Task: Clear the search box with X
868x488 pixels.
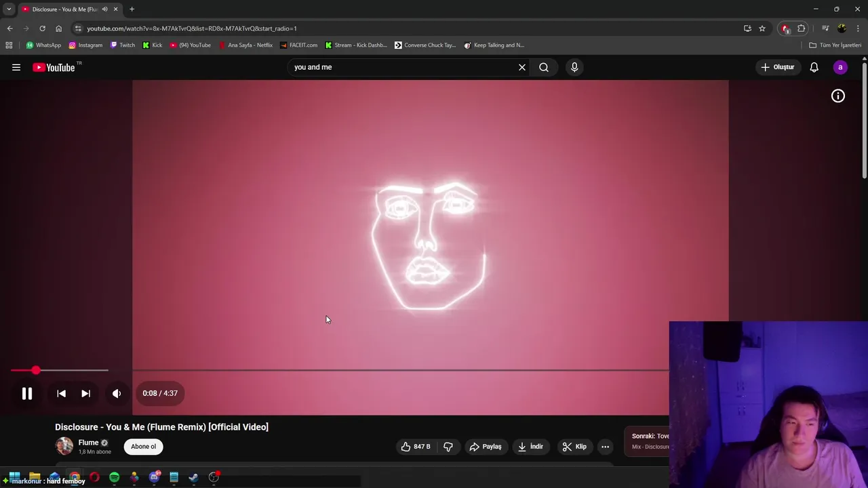Action: 522,67
